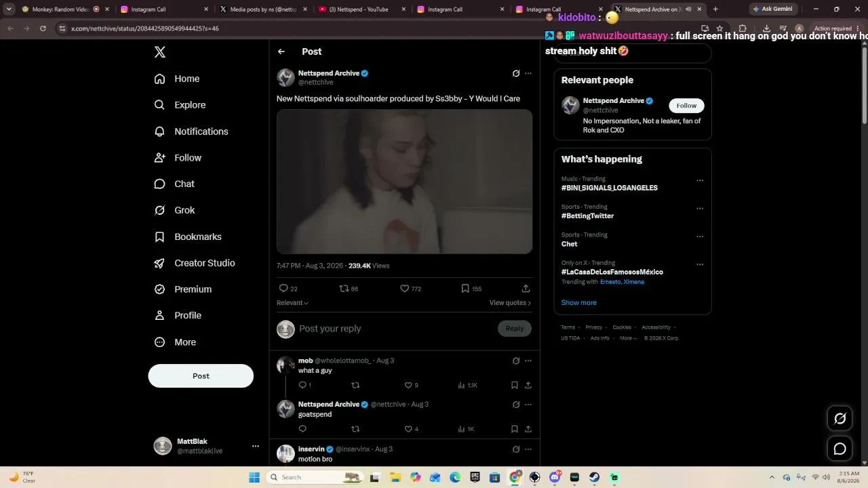
Task: Reply to the 'goatspend' comment
Action: [302, 429]
